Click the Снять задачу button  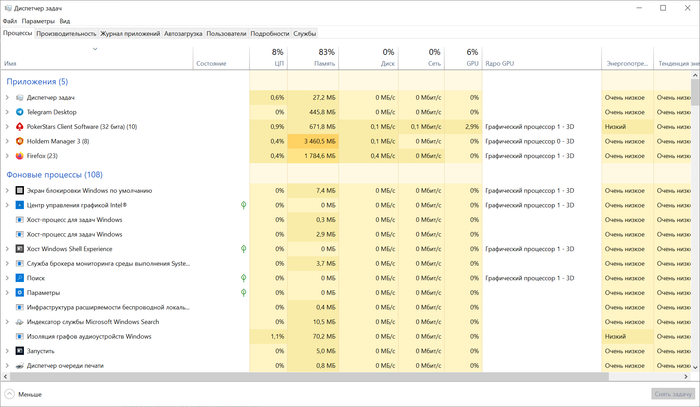pos(670,394)
